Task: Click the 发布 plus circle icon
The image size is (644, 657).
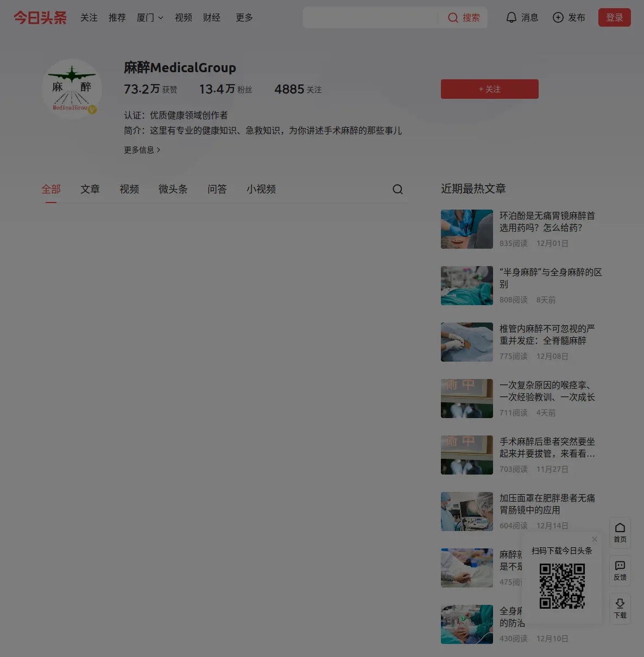Action: pos(558,18)
